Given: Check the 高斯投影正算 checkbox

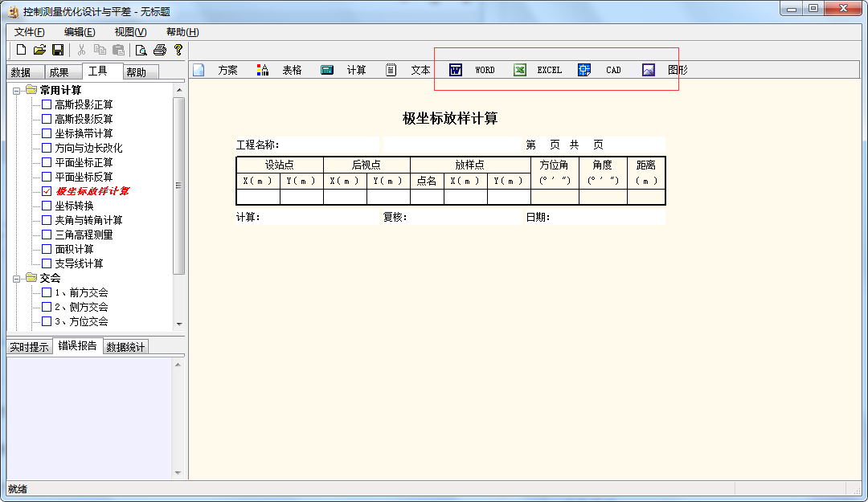Looking at the screenshot, I should pos(47,104).
